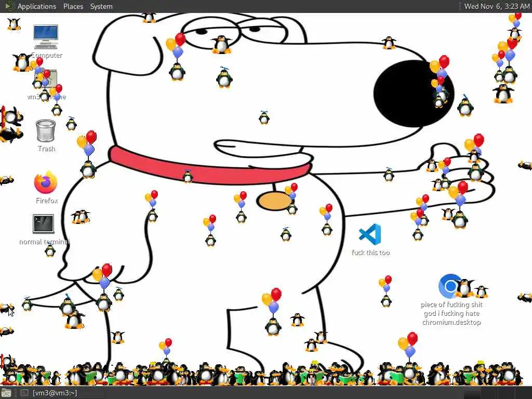Click the 'chromium.desktop' icon label

pyautogui.click(x=451, y=313)
